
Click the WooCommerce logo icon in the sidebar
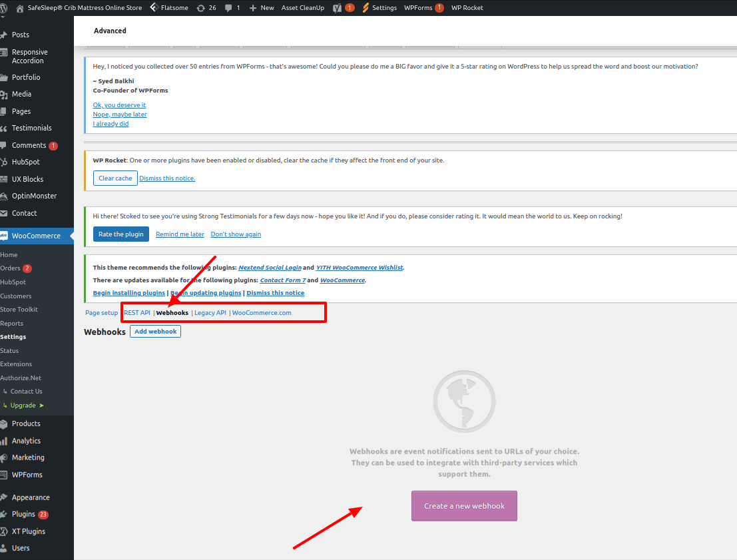point(4,236)
